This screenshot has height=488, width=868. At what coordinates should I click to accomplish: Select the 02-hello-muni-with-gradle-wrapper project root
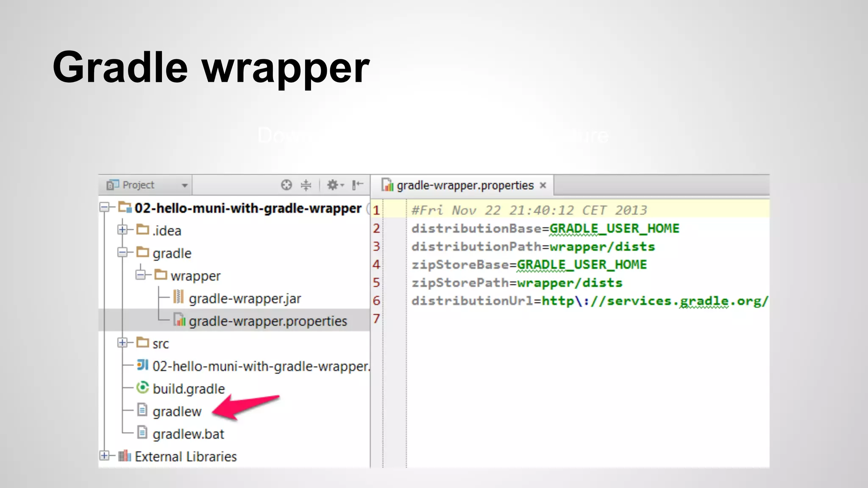pyautogui.click(x=248, y=208)
